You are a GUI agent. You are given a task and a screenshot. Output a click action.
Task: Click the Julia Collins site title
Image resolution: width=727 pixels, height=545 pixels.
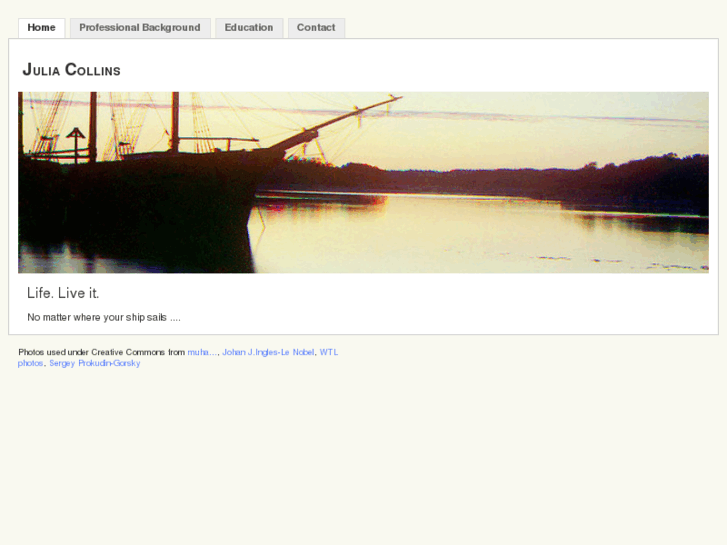[x=71, y=70]
